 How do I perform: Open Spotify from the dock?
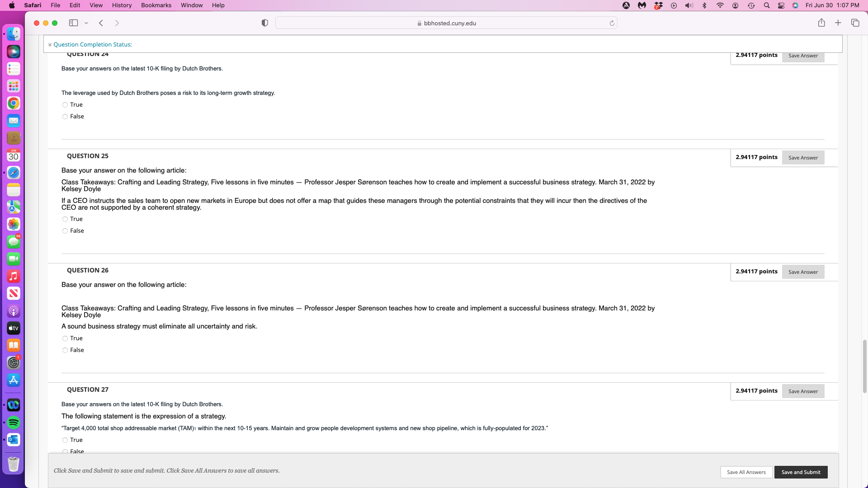point(14,422)
